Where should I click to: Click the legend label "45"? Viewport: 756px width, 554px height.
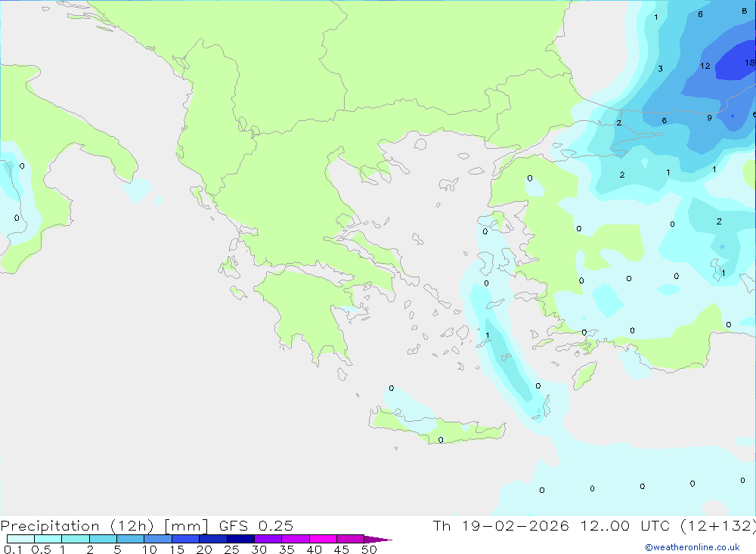(x=342, y=549)
